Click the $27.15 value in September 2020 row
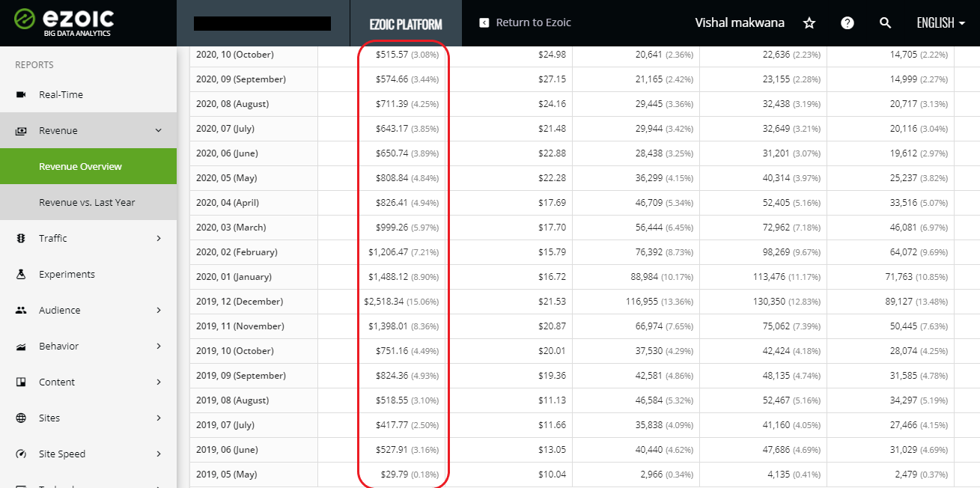The height and width of the screenshot is (488, 980). [552, 79]
